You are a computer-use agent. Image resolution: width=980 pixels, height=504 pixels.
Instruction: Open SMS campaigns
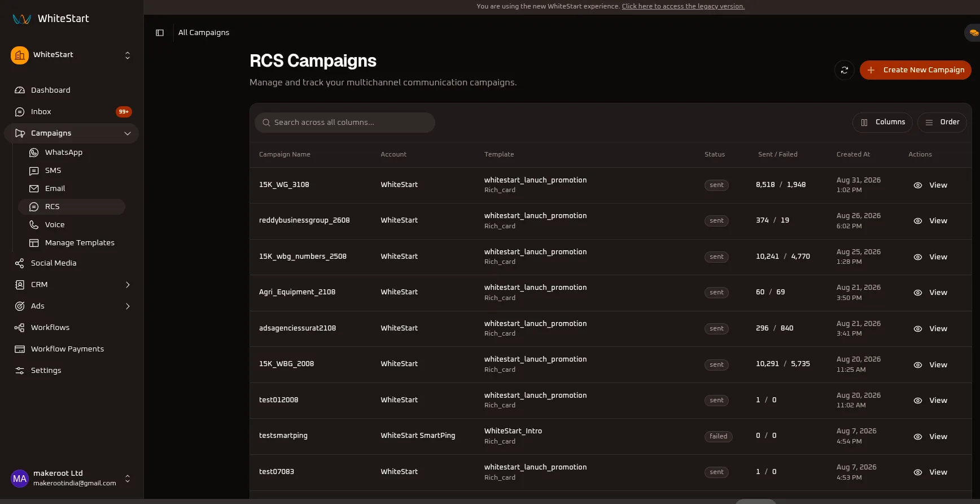coord(72,171)
